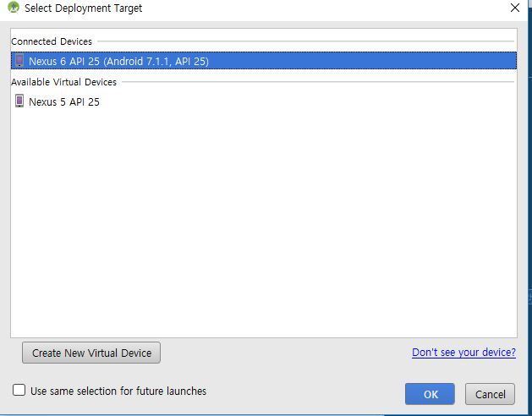The width and height of the screenshot is (532, 416).
Task: Confirm deployment with OK button
Action: 430,394
